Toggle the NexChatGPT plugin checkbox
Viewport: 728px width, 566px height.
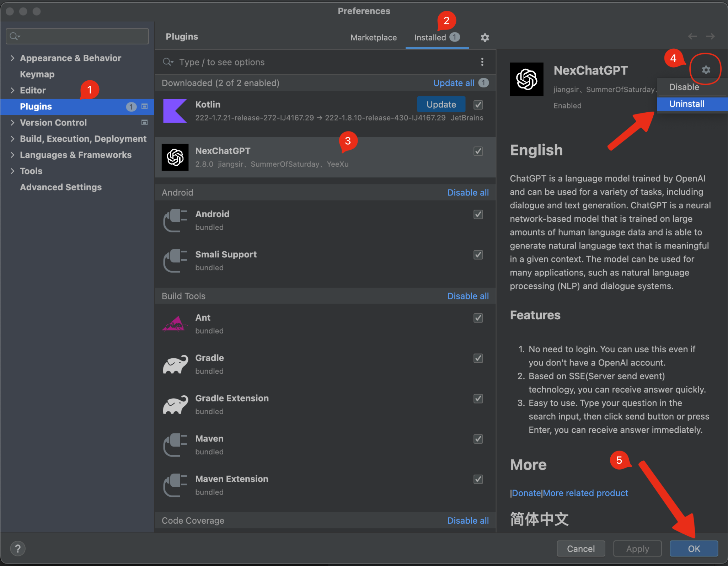pyautogui.click(x=478, y=151)
